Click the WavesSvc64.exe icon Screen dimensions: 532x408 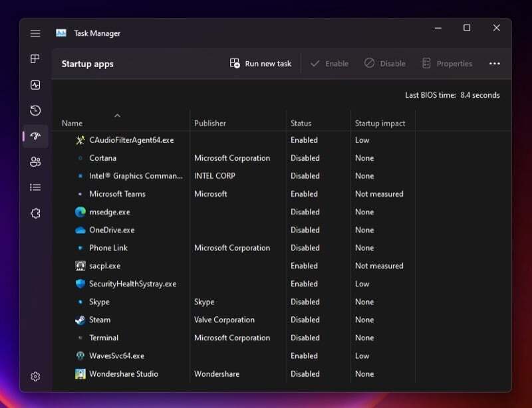point(80,356)
